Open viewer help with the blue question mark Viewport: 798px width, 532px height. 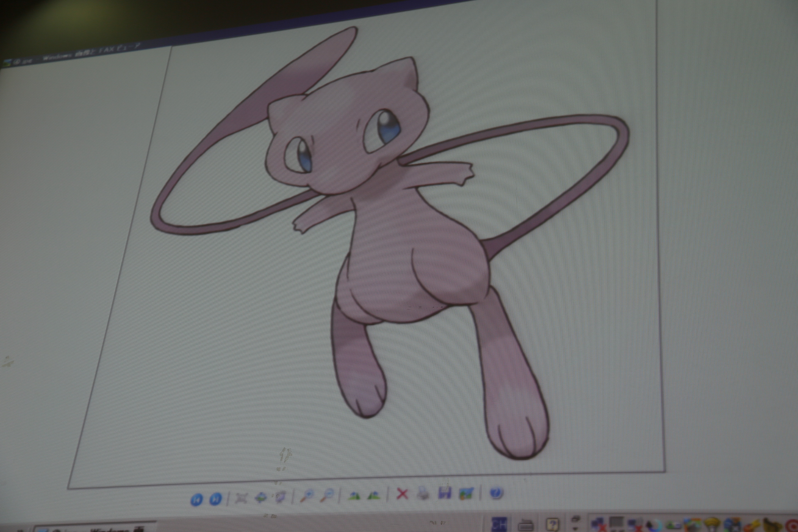496,493
